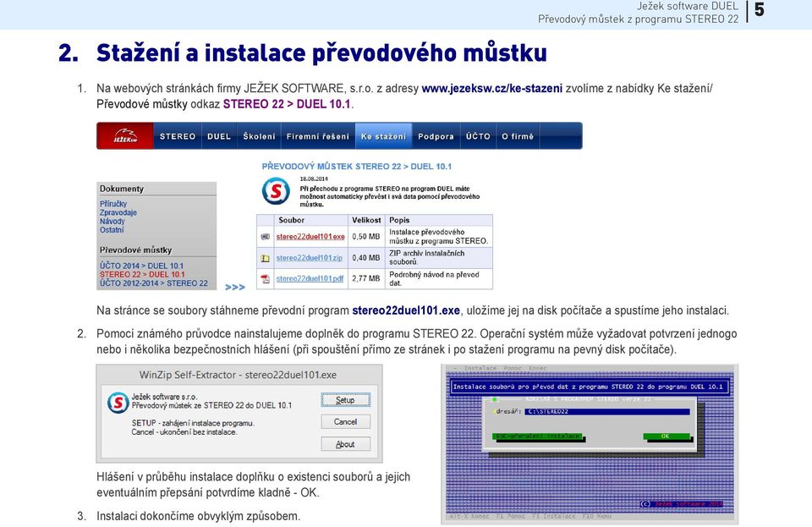Open the Instalace menu in DOS installer
The height and width of the screenshot is (527, 812).
[480, 368]
